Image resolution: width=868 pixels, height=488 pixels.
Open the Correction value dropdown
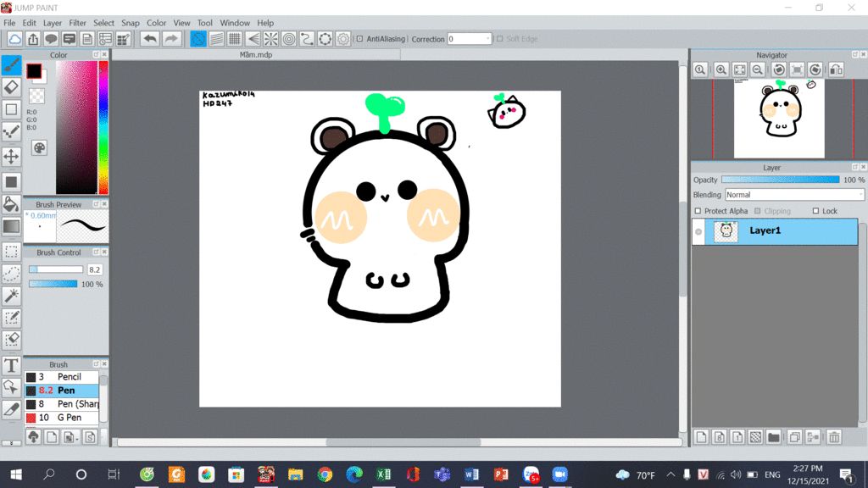click(469, 39)
